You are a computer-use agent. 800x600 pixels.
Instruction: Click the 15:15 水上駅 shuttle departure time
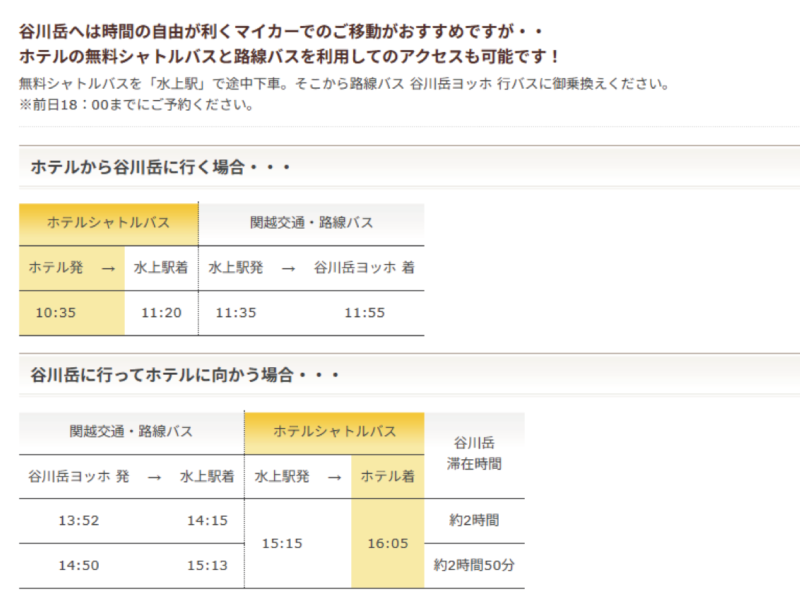pyautogui.click(x=282, y=543)
